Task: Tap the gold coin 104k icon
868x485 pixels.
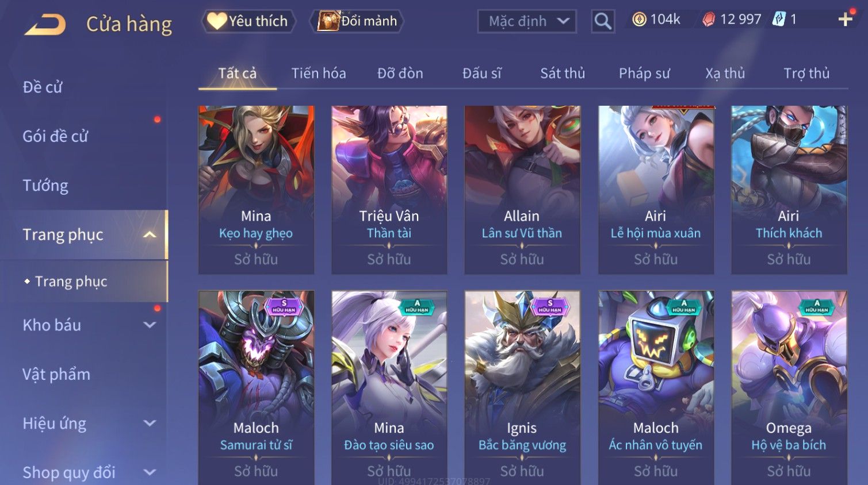Action: click(639, 20)
